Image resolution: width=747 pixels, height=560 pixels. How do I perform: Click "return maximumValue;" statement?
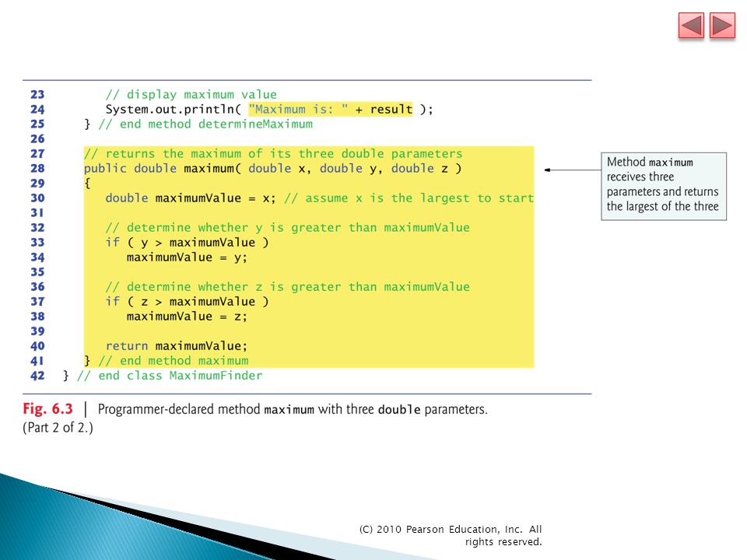177,345
